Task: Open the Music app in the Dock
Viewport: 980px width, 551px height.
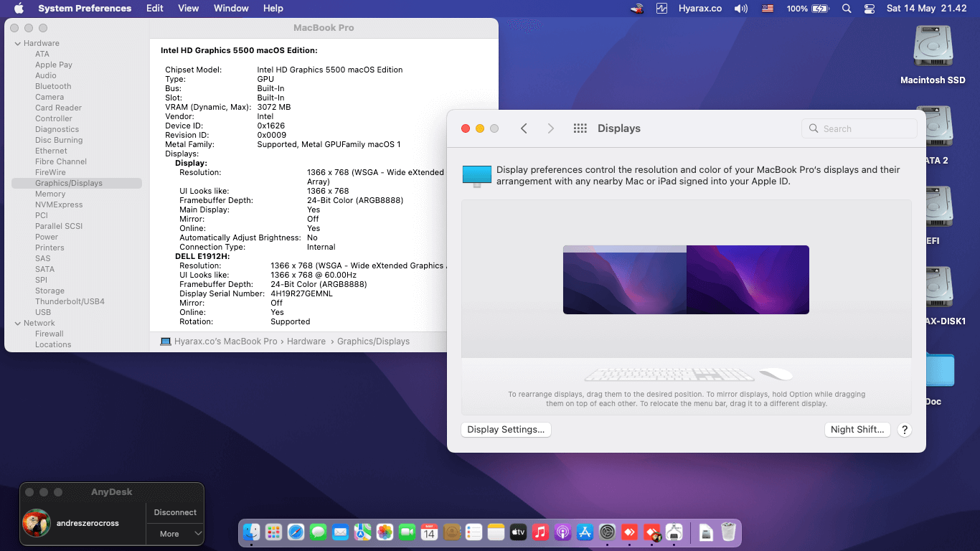Action: click(540, 532)
